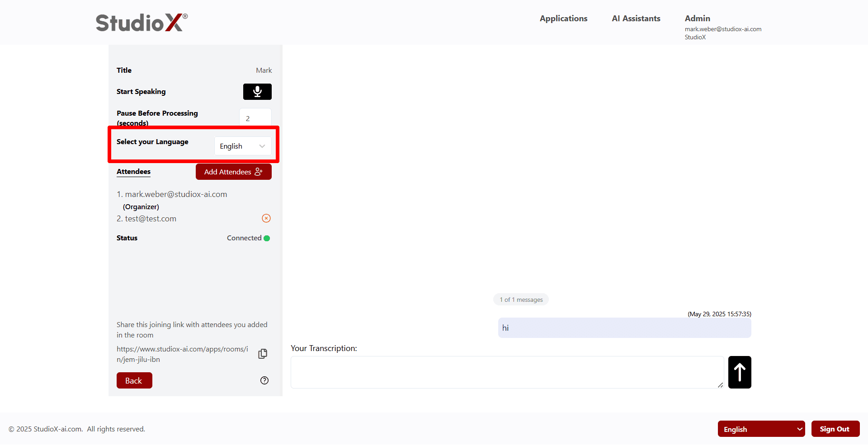
Task: Click the upward arrow to send transcription
Action: click(x=740, y=372)
